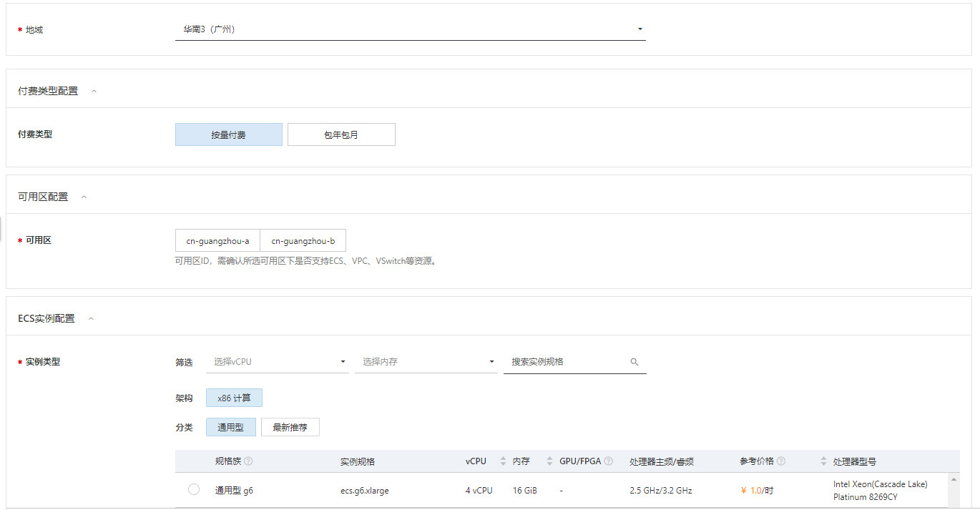Click the 2.5 GHz/3.2 GHz cell
This screenshot has width=980, height=515.
661,491
